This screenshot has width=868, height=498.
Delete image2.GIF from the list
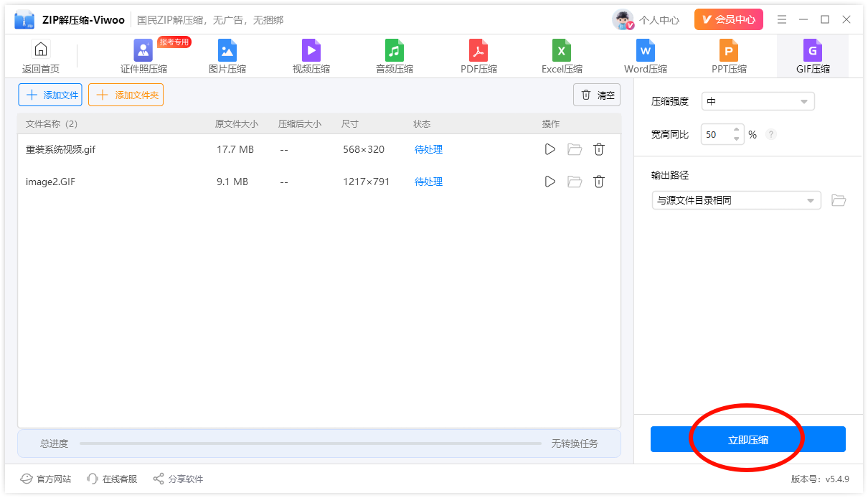click(599, 182)
